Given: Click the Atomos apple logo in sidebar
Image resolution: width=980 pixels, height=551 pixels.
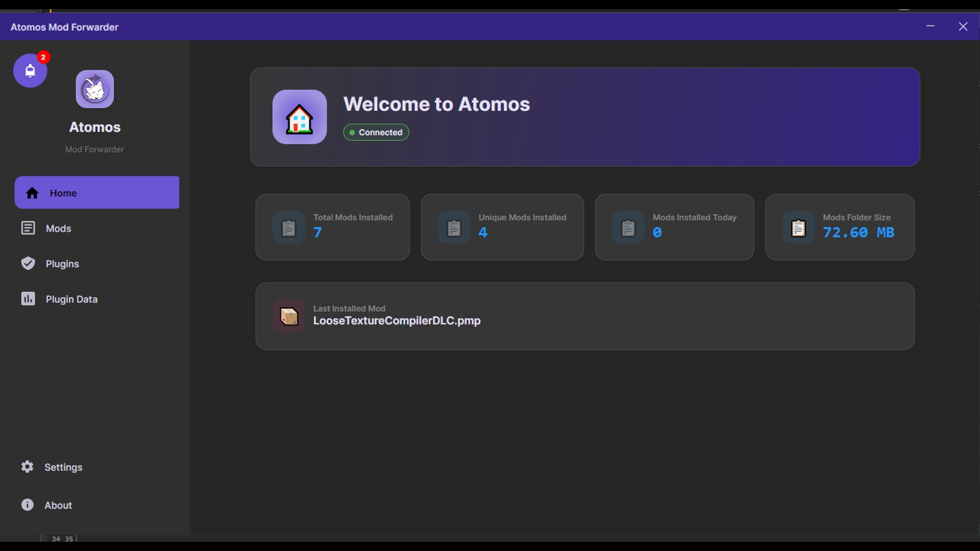Looking at the screenshot, I should point(95,89).
